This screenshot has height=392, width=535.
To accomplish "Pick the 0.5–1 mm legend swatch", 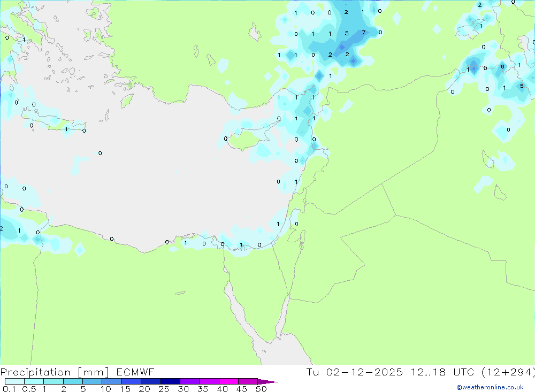I will pos(34,381).
